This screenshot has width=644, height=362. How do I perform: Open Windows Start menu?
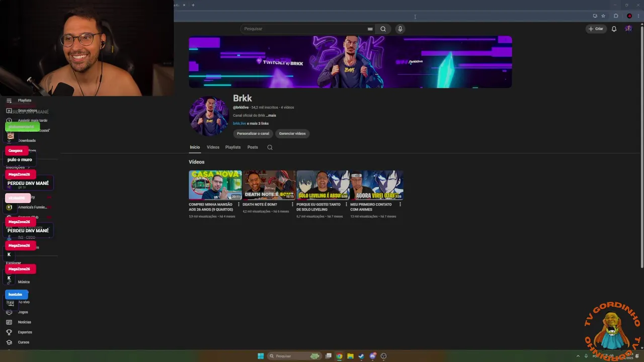click(x=261, y=356)
